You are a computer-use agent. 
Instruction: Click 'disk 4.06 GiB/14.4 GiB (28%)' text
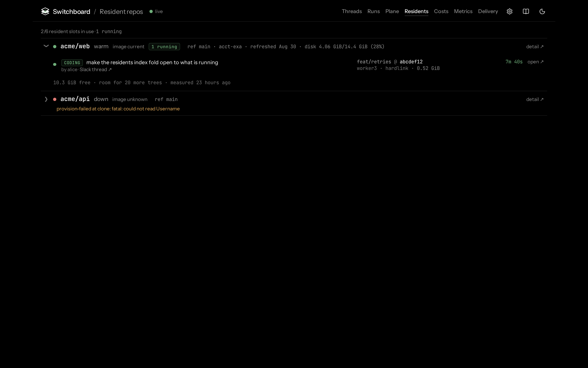[x=344, y=46]
